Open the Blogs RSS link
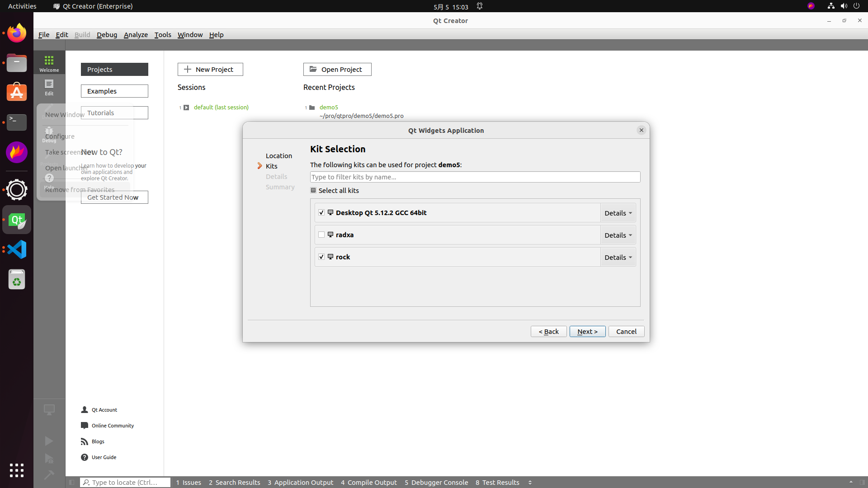 (x=85, y=441)
